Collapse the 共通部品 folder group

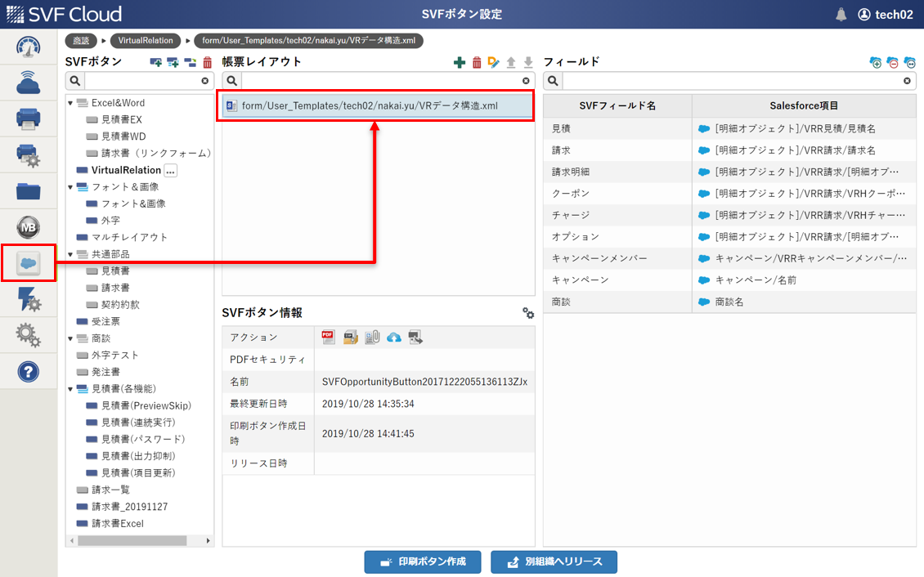tap(70, 254)
